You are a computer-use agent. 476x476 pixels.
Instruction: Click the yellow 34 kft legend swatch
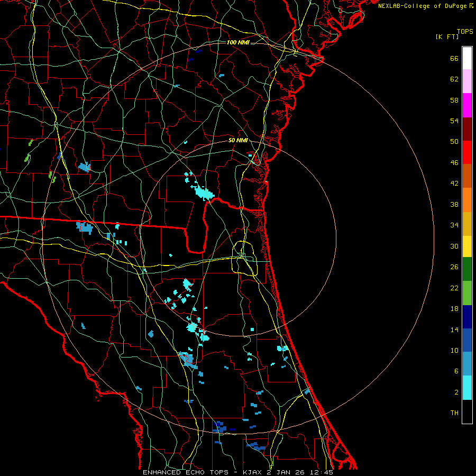point(467,246)
